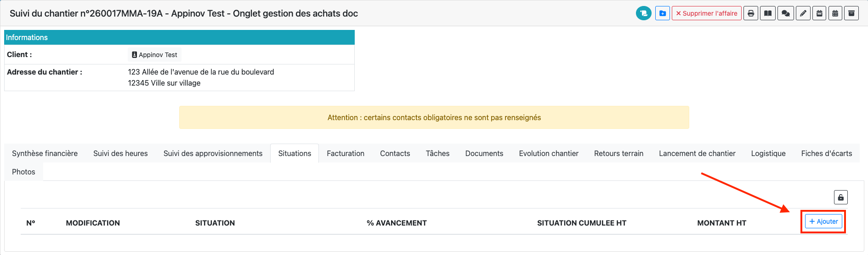Open the Appinov Test client link
The width and height of the screenshot is (868, 255).
(154, 55)
